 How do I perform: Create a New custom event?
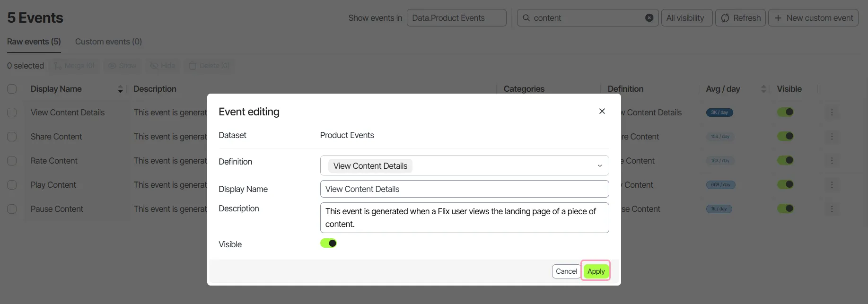coord(813,18)
